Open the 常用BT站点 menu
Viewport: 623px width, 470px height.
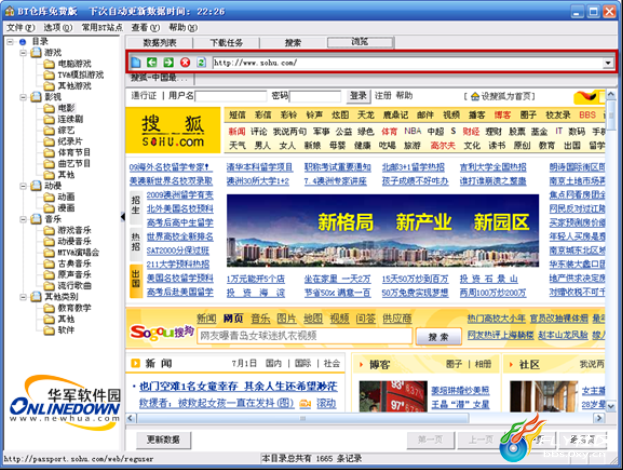coord(102,27)
